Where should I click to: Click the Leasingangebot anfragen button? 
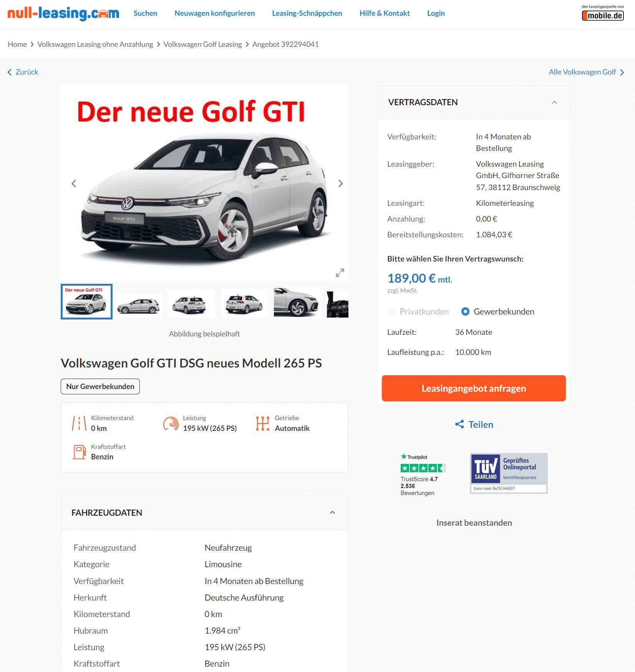474,388
